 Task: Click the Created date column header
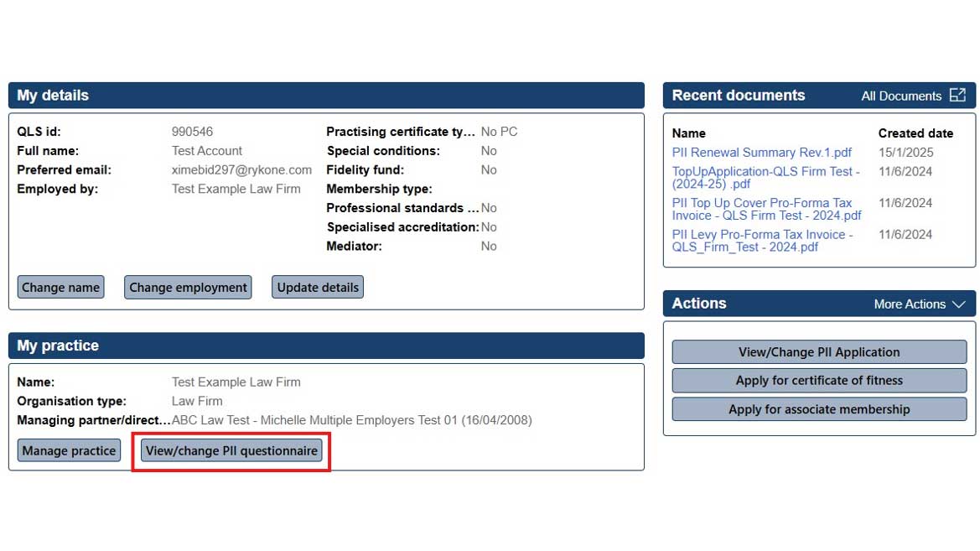click(915, 133)
